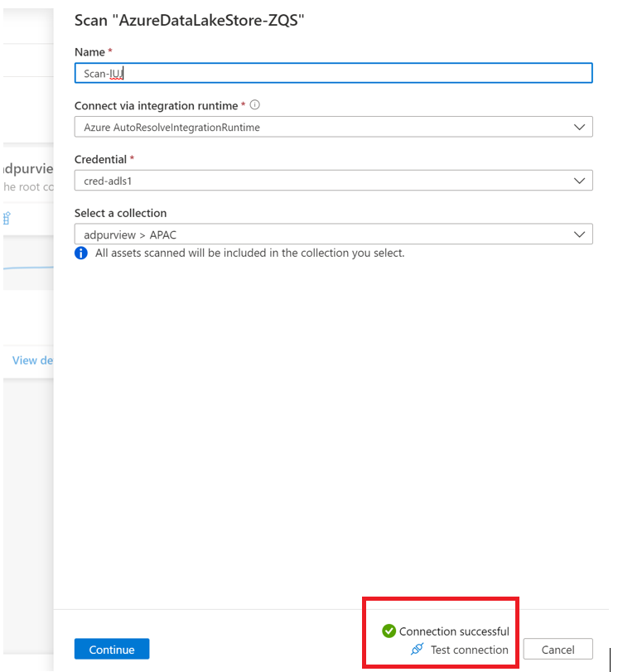Viewport: 618px width, 672px height.
Task: Open the Credential dropdown arrow
Action: pyautogui.click(x=579, y=181)
